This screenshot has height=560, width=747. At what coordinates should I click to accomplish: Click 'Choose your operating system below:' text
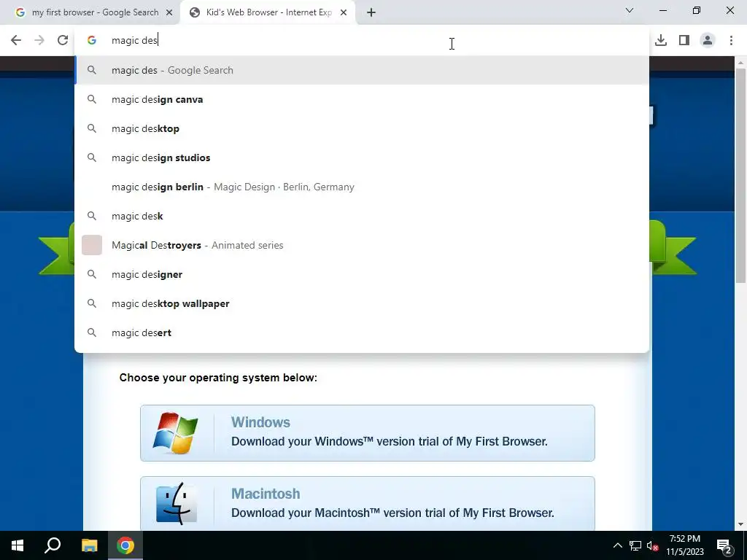click(x=218, y=378)
